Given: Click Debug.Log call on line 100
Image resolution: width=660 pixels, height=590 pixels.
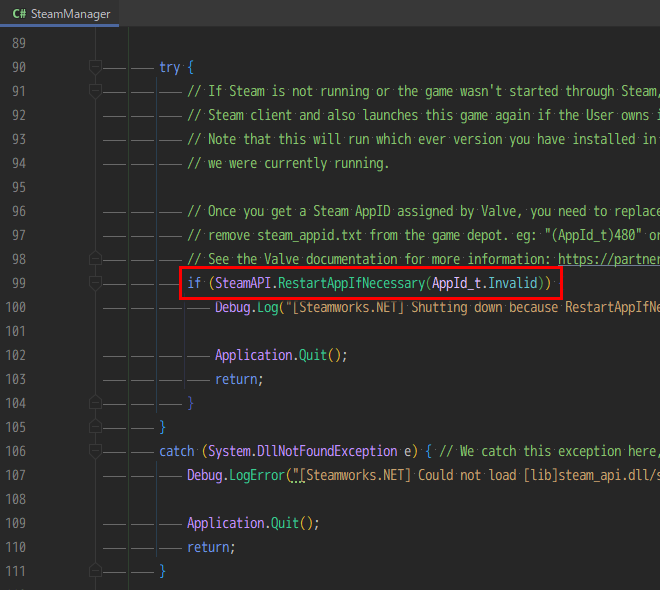Looking at the screenshot, I should (247, 307).
